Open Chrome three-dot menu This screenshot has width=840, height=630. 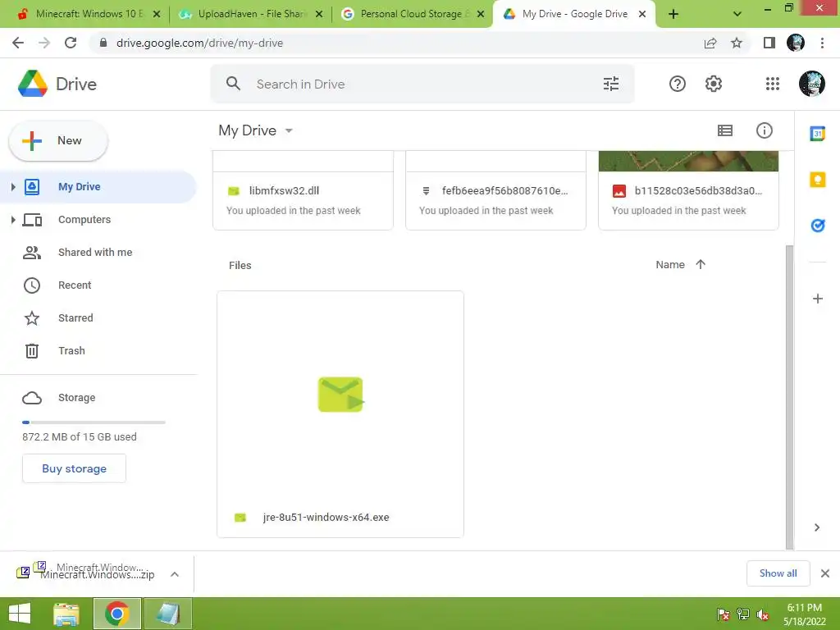[x=822, y=43]
